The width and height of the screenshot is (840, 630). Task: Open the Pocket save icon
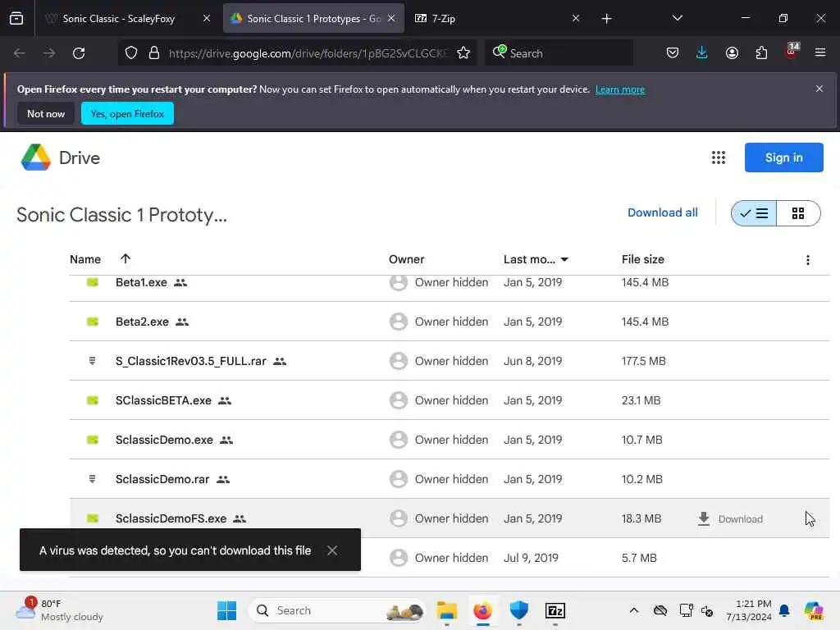[x=673, y=53]
